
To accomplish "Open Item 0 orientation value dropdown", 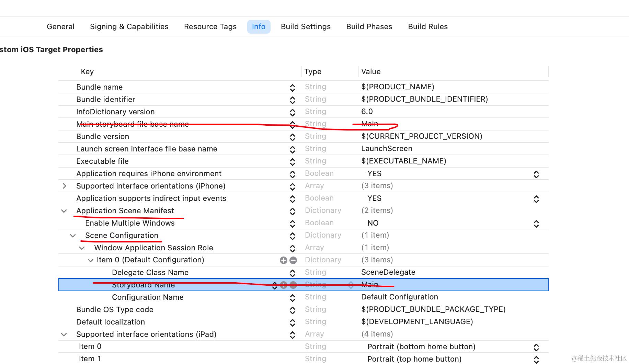I will [536, 347].
